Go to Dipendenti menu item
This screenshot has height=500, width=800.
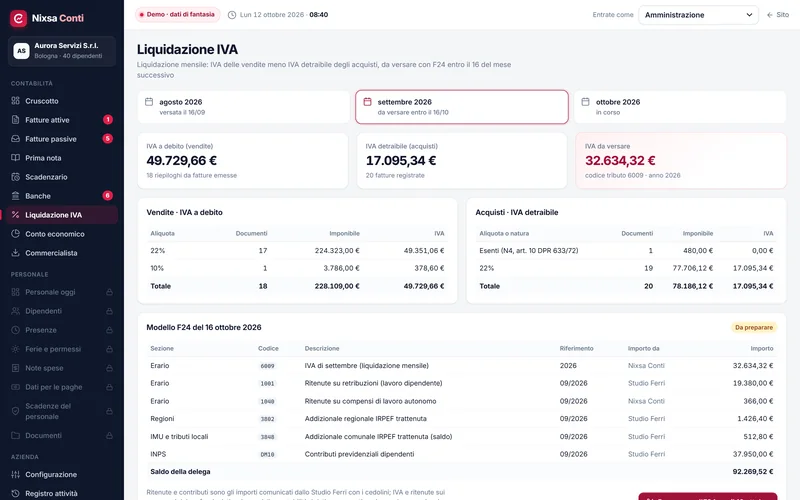(62, 311)
